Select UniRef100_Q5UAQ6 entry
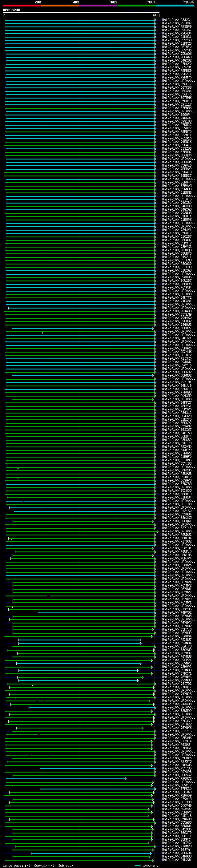Screen dimensions: 197x868 tap(176, 54)
